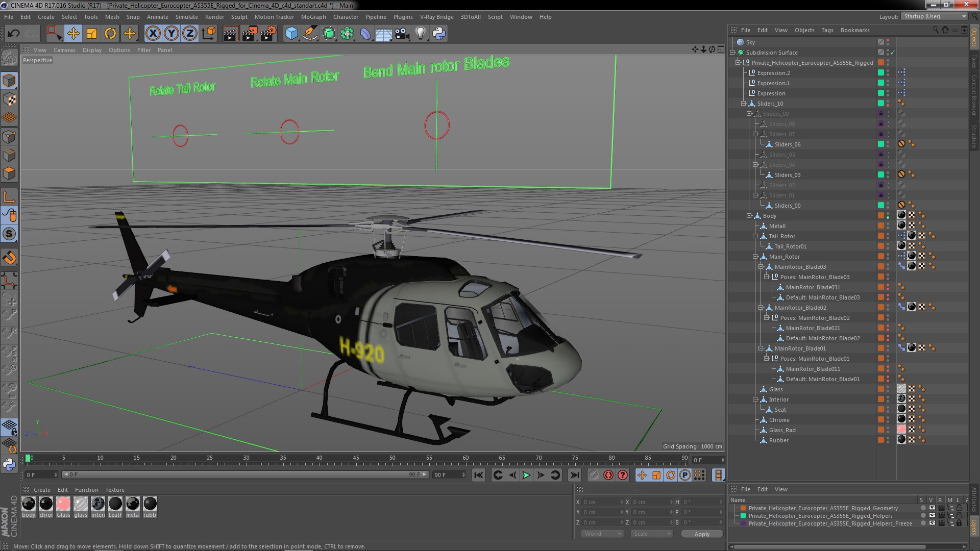This screenshot has height=551, width=980.
Task: Enable the Snap magnet icon
Action: (x=9, y=258)
